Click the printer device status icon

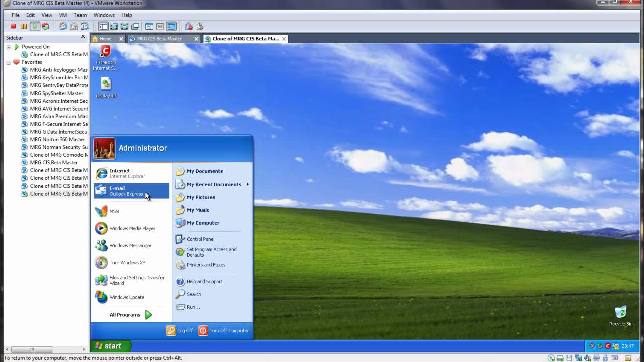click(596, 358)
